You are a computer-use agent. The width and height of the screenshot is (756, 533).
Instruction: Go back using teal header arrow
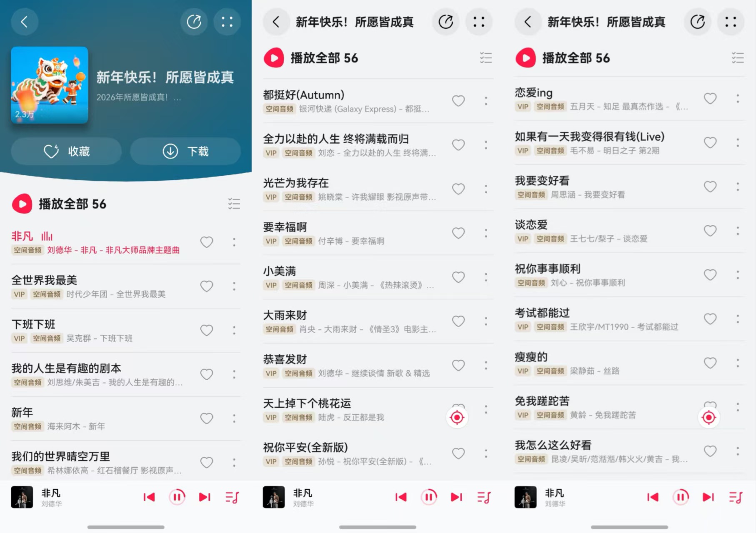(25, 22)
